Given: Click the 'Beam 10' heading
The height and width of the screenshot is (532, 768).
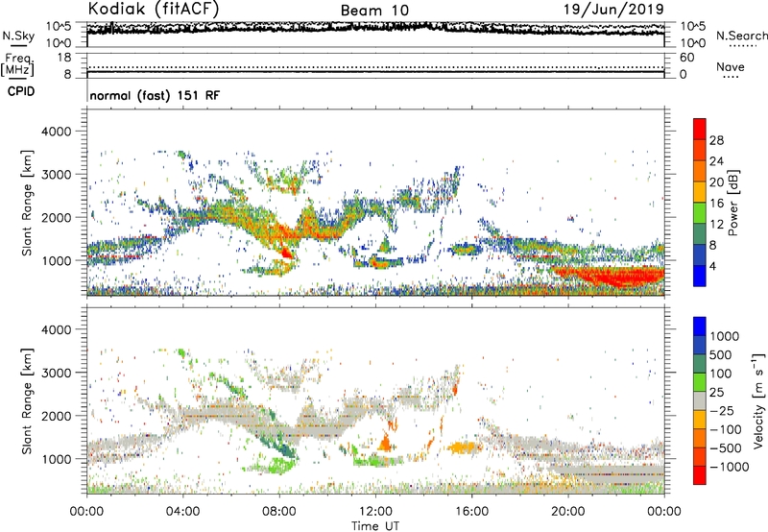Looking at the screenshot, I should [374, 11].
